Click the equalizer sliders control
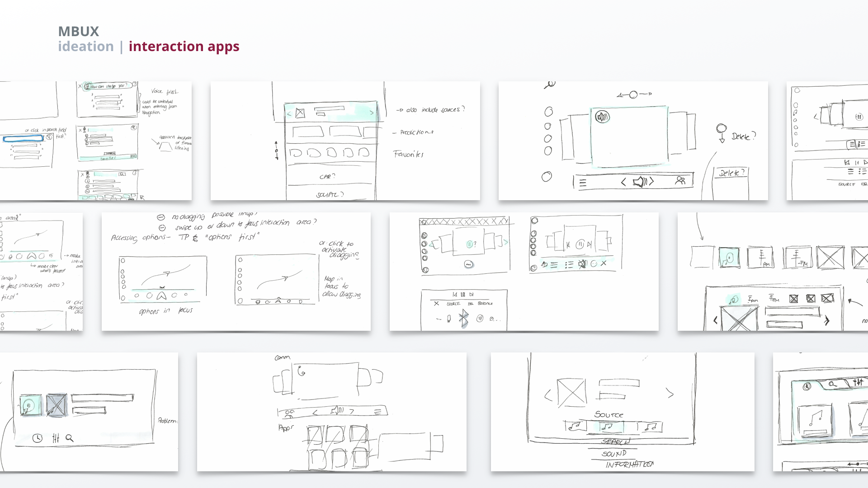Viewport: 868px width, 488px height. 56,438
